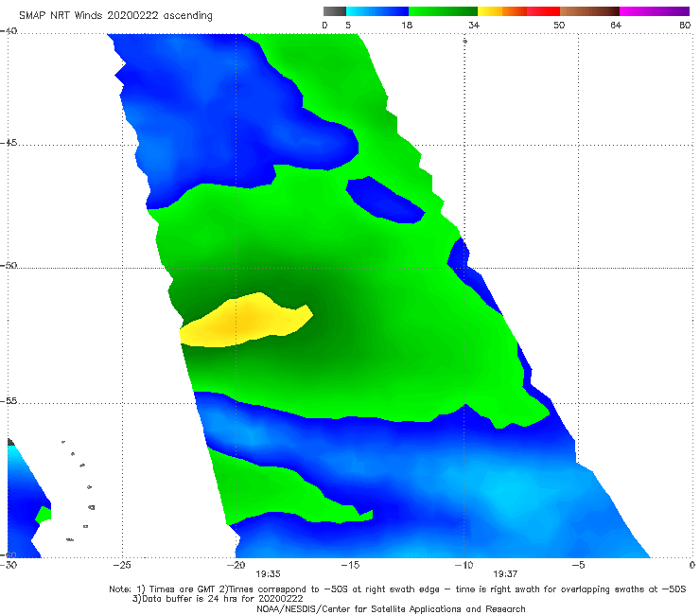Click the latitude label '-55'
The width and height of the screenshot is (700, 615).
tap(9, 400)
